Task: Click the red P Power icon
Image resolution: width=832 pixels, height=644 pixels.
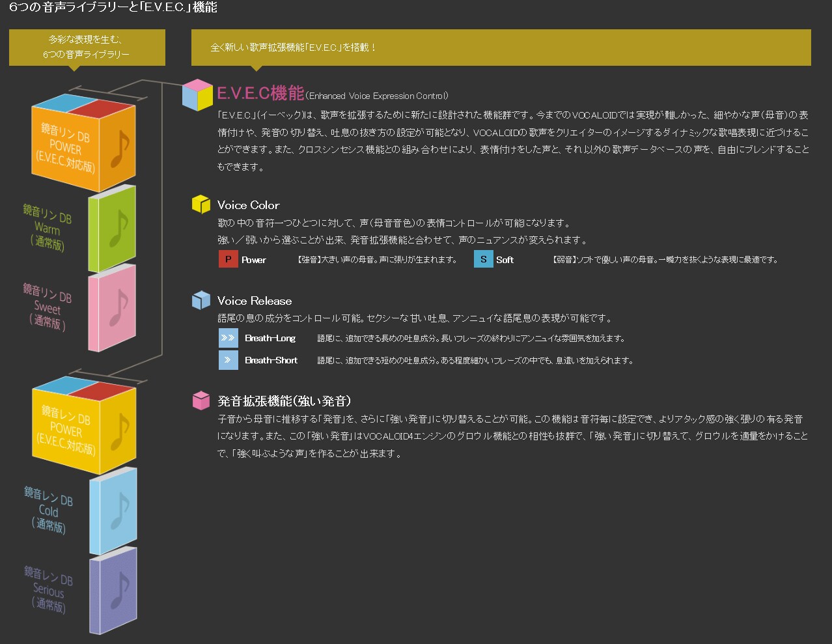Action: [228, 259]
